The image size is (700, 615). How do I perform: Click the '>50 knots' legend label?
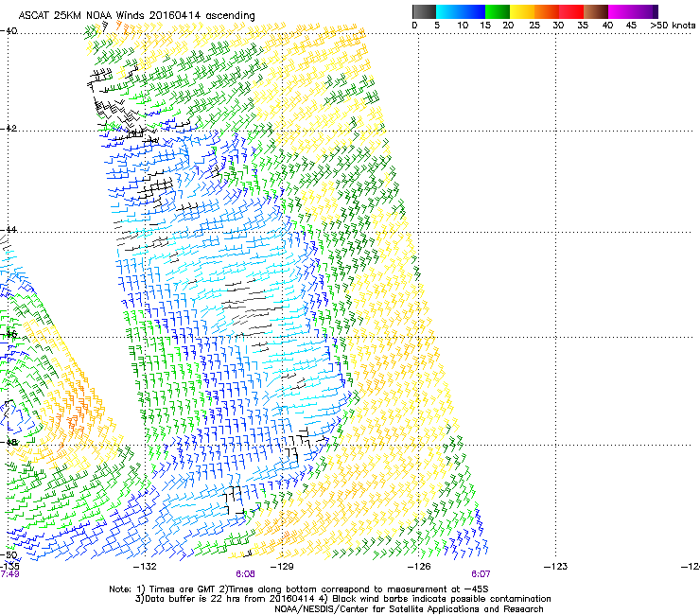(x=673, y=25)
